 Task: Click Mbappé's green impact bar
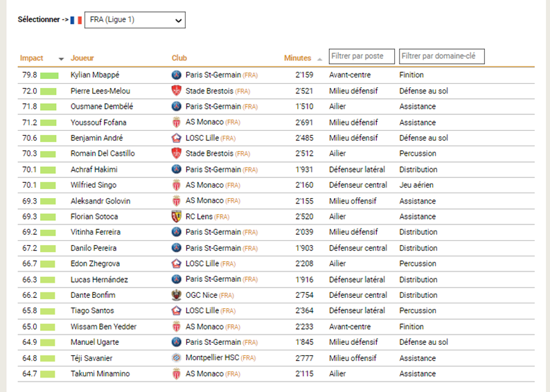click(48, 75)
